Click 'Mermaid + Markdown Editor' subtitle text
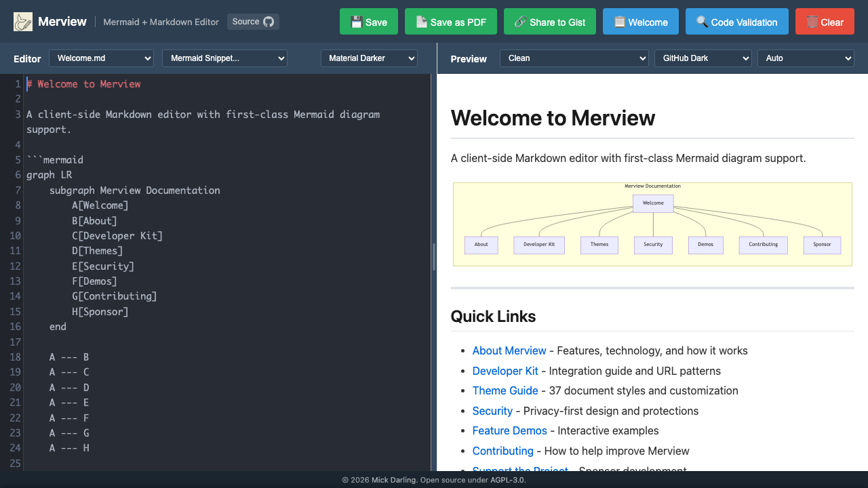This screenshot has width=868, height=488. click(161, 22)
